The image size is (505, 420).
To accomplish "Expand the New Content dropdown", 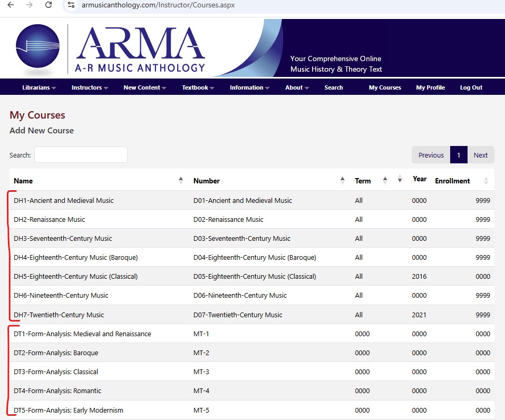I will click(x=144, y=87).
